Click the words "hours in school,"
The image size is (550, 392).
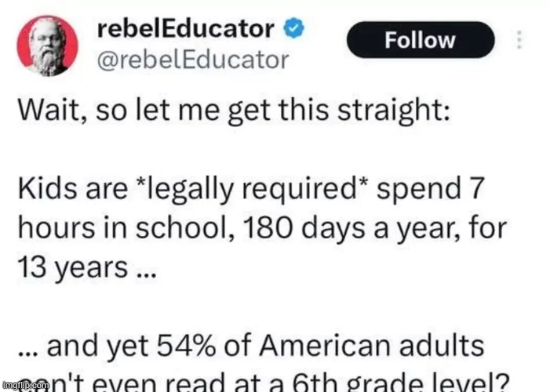pyautogui.click(x=126, y=227)
